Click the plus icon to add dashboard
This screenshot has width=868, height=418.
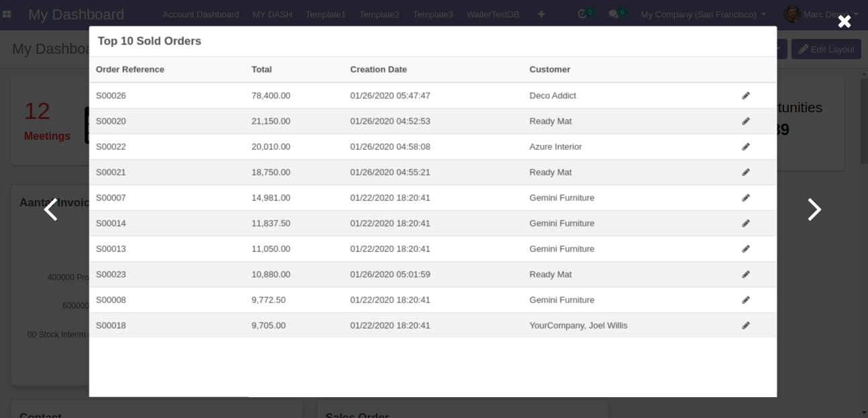[541, 14]
